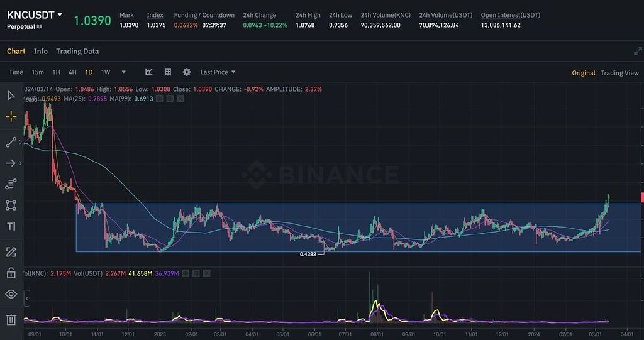
Task: Open the Trading Data tab
Action: pos(77,52)
